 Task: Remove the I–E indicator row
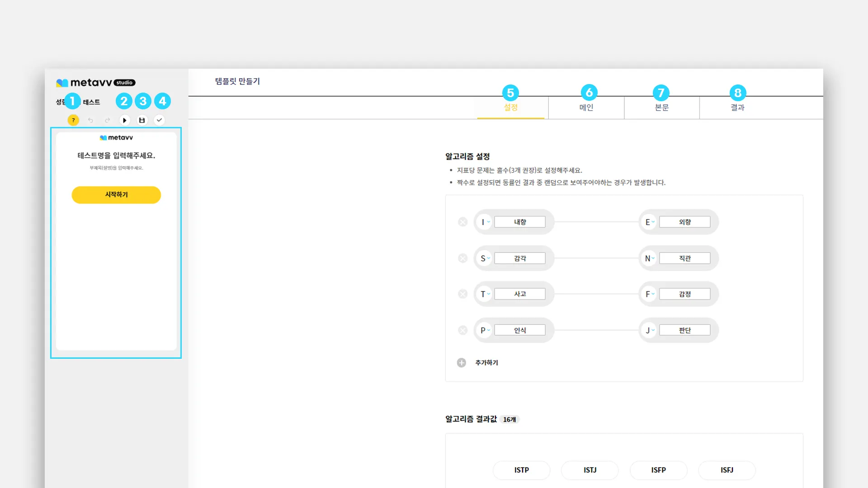pos(462,222)
